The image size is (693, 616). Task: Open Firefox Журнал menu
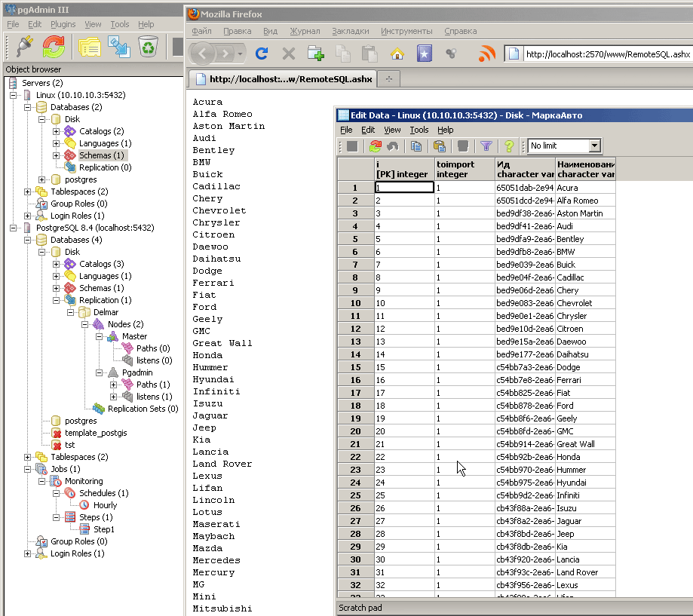click(305, 31)
